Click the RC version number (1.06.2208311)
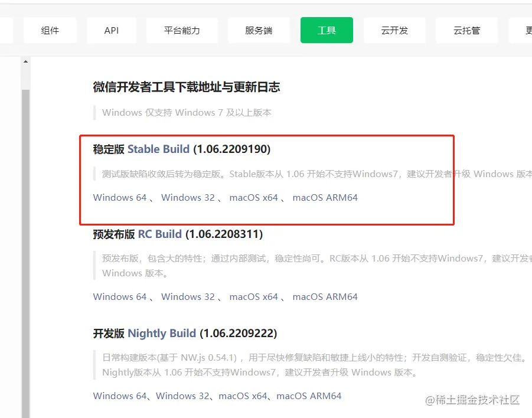Viewport: 532px width, 418px height. pos(224,234)
